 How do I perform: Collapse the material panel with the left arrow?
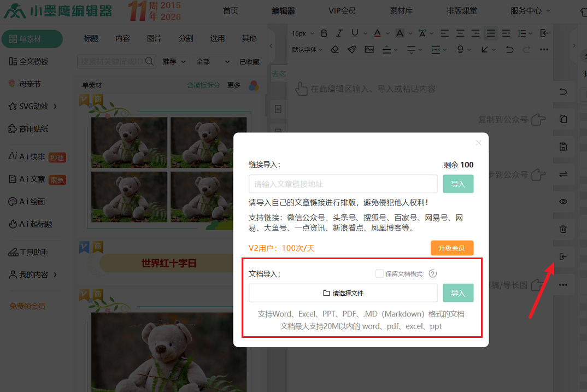271,46
